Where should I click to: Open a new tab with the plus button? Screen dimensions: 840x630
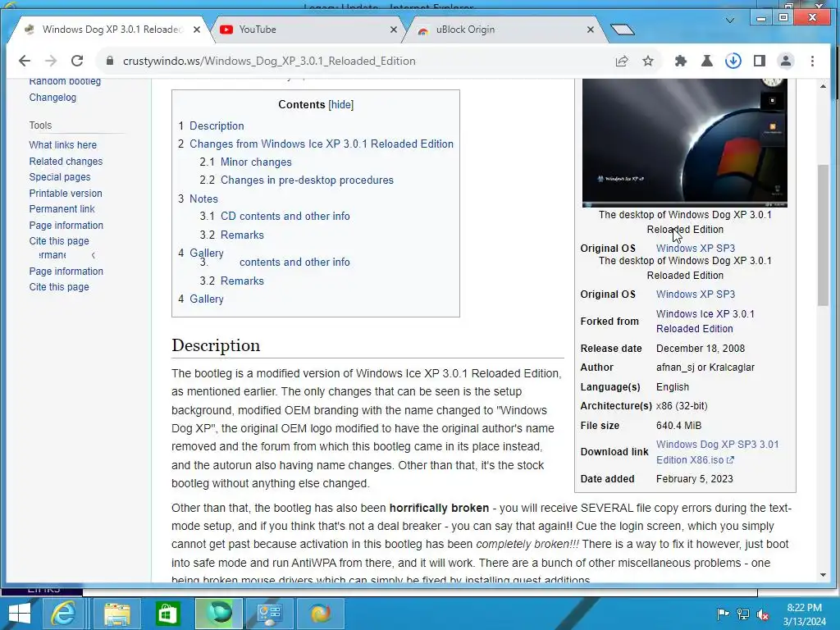click(x=622, y=30)
